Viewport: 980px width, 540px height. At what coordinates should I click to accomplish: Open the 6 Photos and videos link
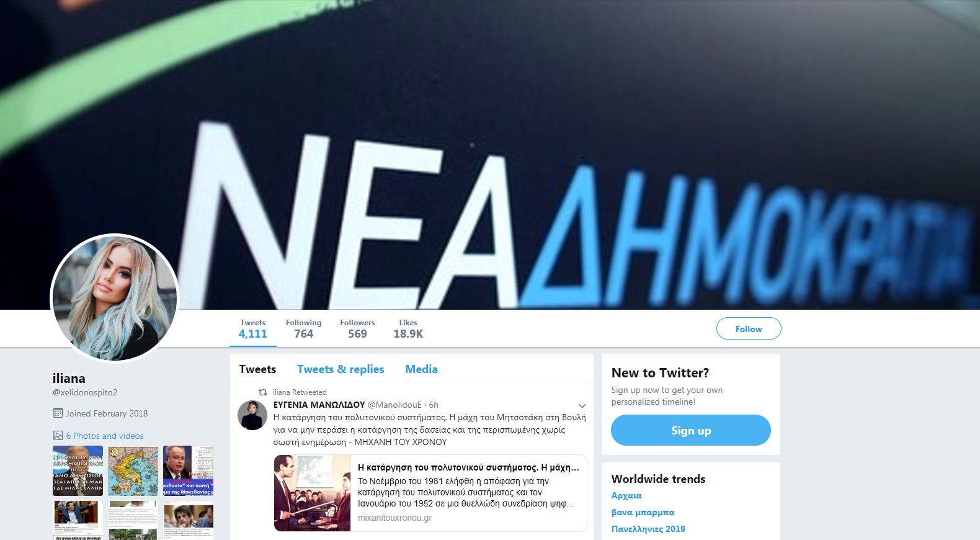point(105,436)
